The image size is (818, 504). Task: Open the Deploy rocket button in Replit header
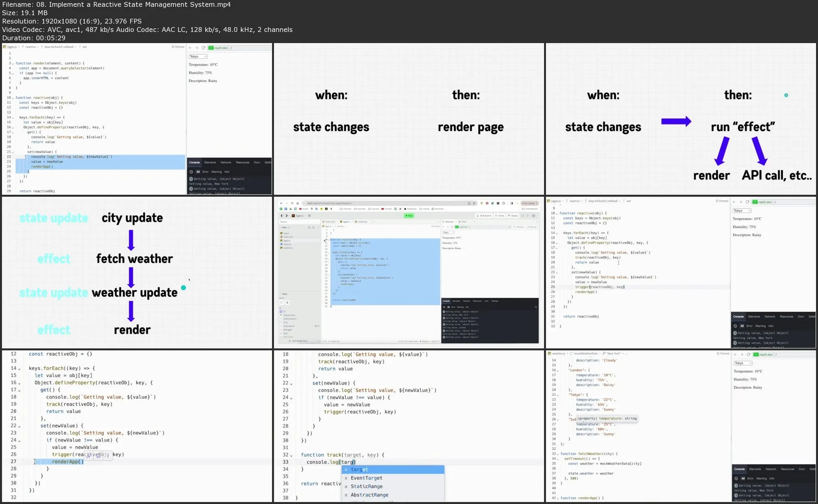pyautogui.click(x=513, y=215)
